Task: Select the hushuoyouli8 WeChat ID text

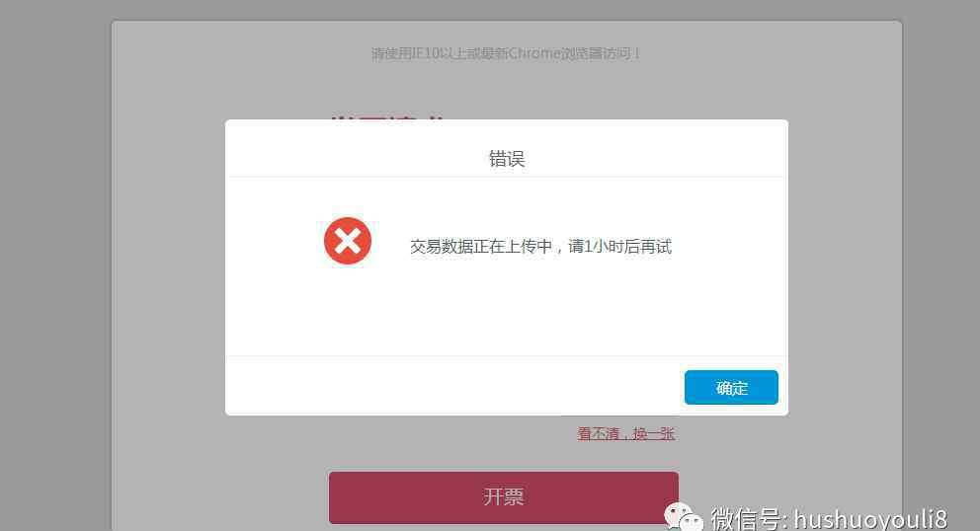Action: point(870,519)
